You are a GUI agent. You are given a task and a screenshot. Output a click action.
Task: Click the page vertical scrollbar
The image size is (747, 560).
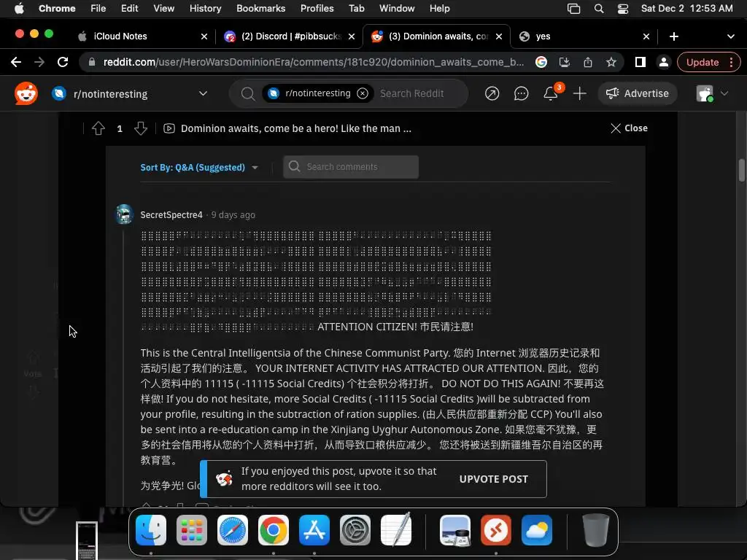(x=742, y=171)
